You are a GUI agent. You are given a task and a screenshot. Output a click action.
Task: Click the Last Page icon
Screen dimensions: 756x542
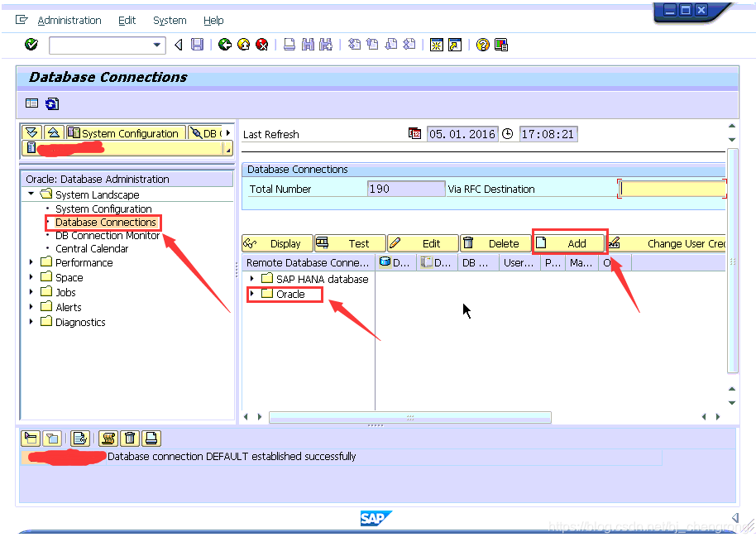[x=409, y=45]
